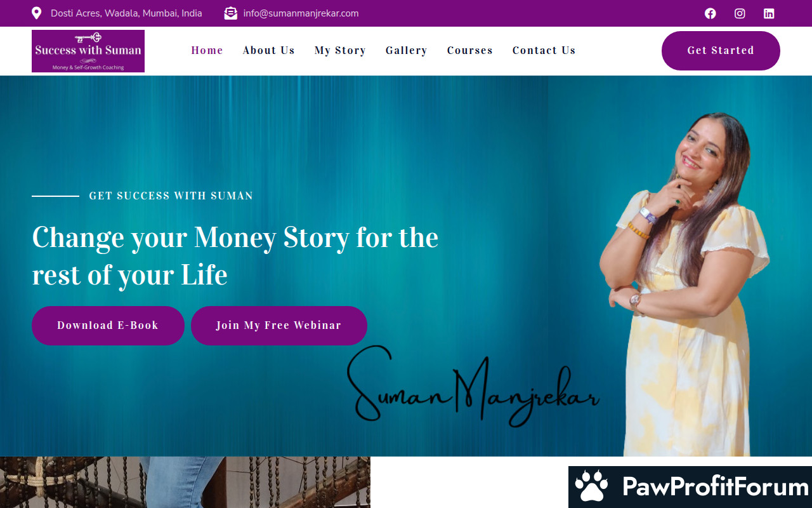Click the Download E-Book button
Screen dimensions: 812x508
coord(108,326)
